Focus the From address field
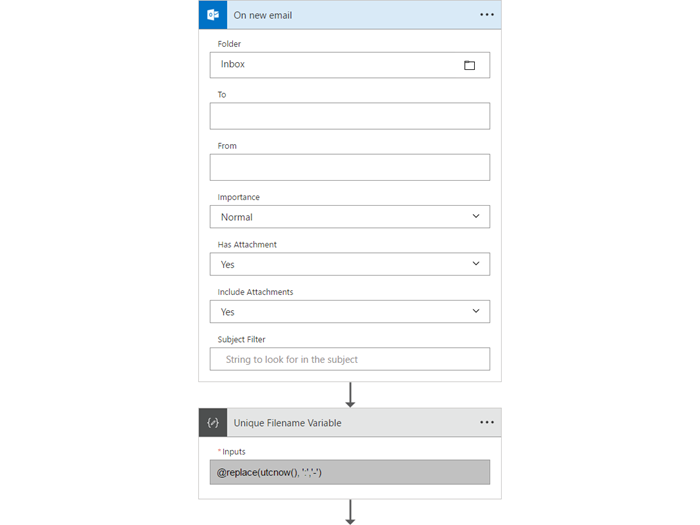The image size is (700, 525). 349,167
